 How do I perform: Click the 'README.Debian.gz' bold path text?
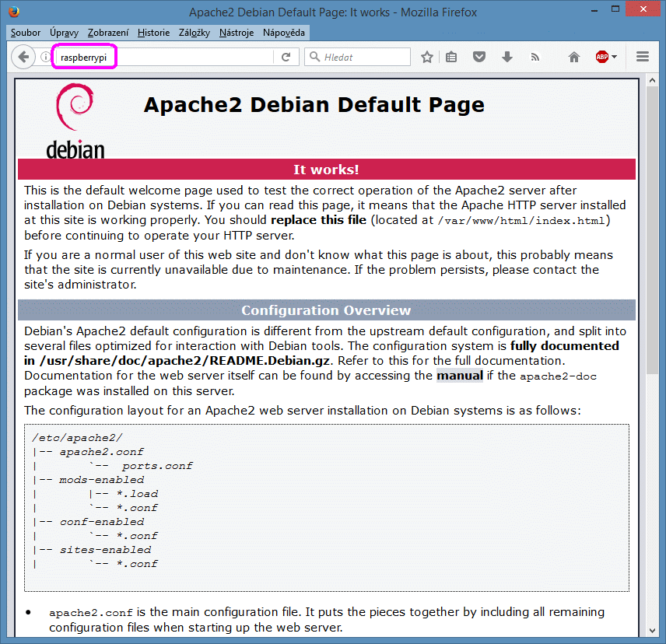270,361
